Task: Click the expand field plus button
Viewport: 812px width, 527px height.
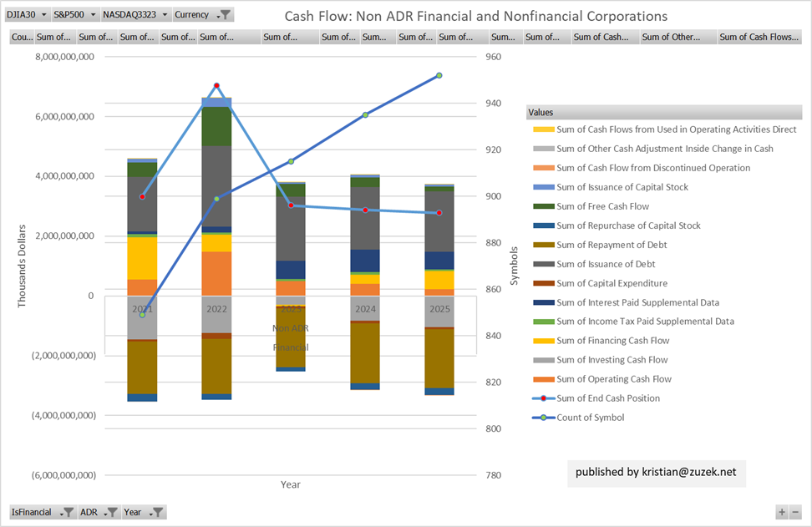Action: [x=782, y=512]
